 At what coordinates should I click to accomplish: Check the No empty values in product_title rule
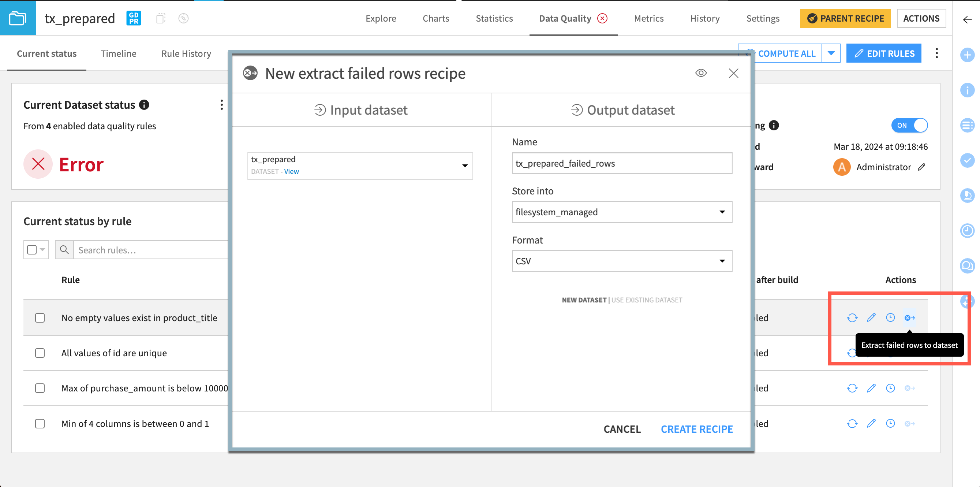(x=40, y=317)
